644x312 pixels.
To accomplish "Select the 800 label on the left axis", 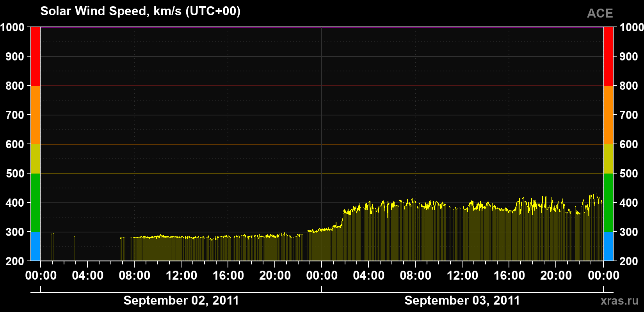I will click(15, 86).
